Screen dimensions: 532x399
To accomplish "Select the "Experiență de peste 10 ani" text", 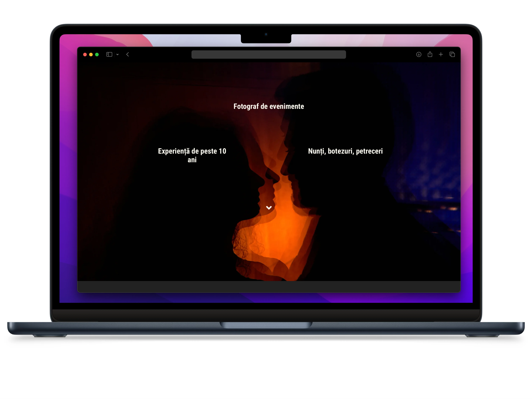I will tap(192, 155).
